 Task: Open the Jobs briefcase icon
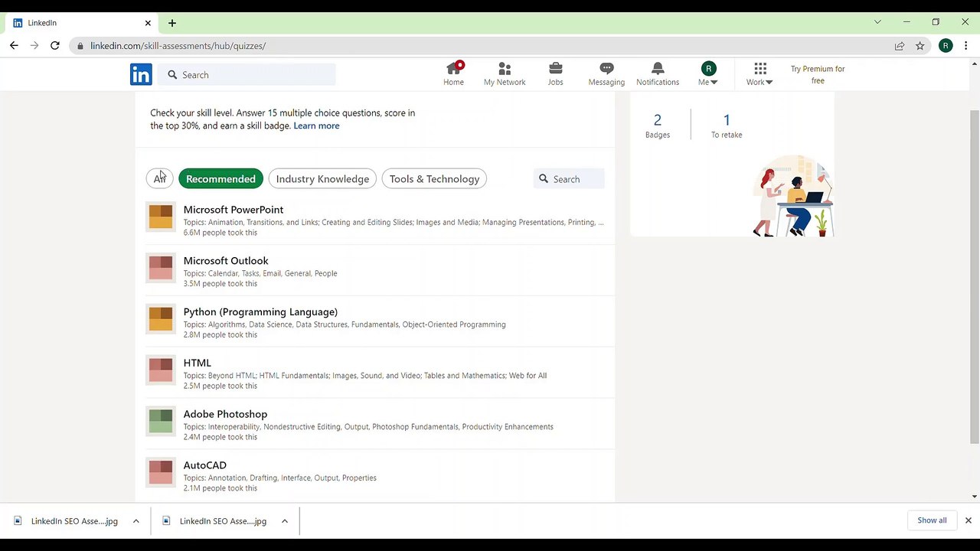(555, 74)
